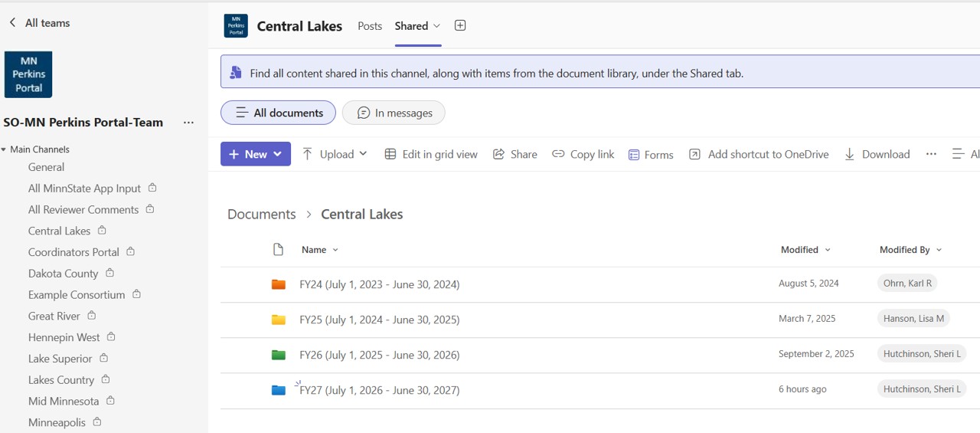The width and height of the screenshot is (980, 433).
Task: Click Hanson, Lisa M modified-by chip
Action: pyautogui.click(x=913, y=319)
